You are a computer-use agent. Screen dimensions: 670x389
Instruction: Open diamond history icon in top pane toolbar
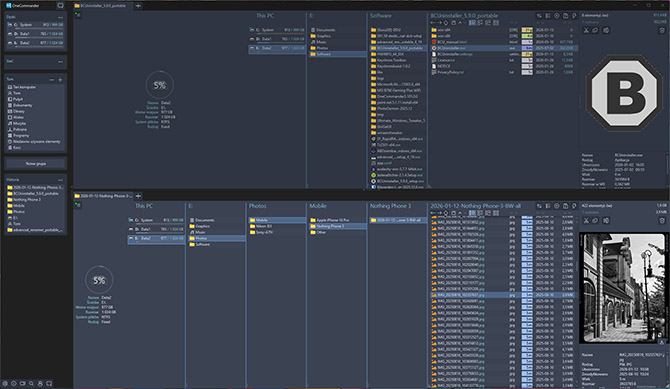(x=446, y=22)
